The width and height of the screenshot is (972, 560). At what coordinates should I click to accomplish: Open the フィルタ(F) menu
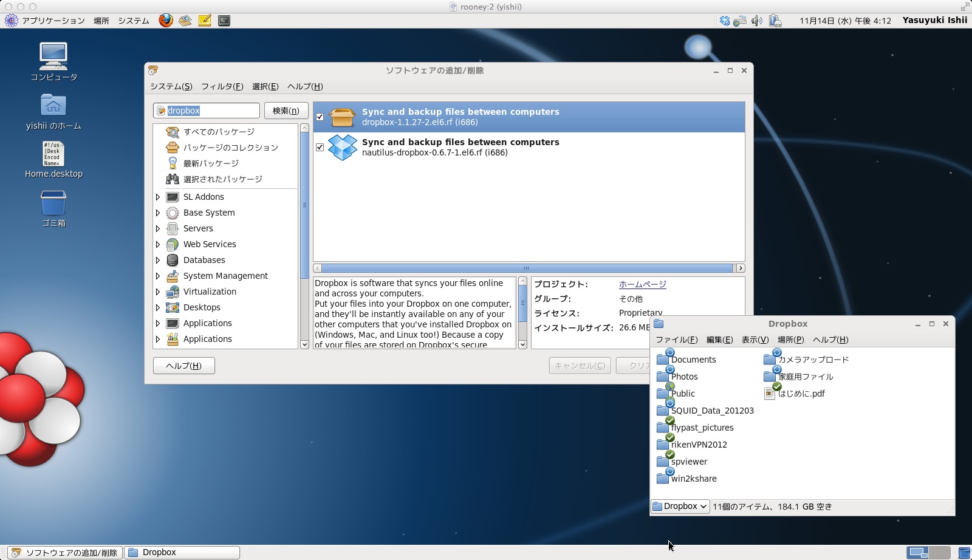point(222,86)
